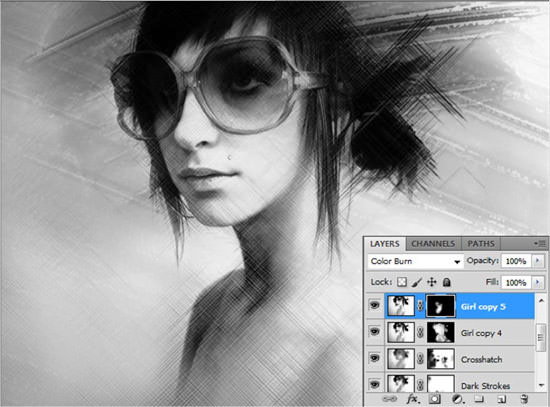Open the Opacity slider arrow
550x407 pixels.
(x=537, y=261)
